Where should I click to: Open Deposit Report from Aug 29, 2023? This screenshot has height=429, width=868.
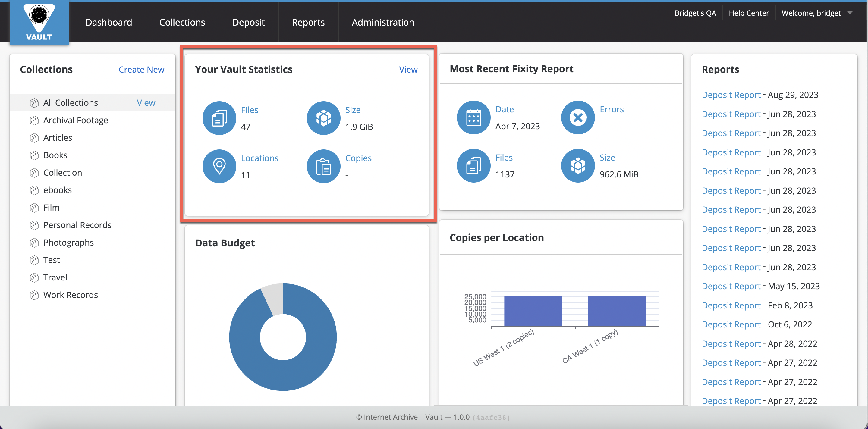click(731, 95)
